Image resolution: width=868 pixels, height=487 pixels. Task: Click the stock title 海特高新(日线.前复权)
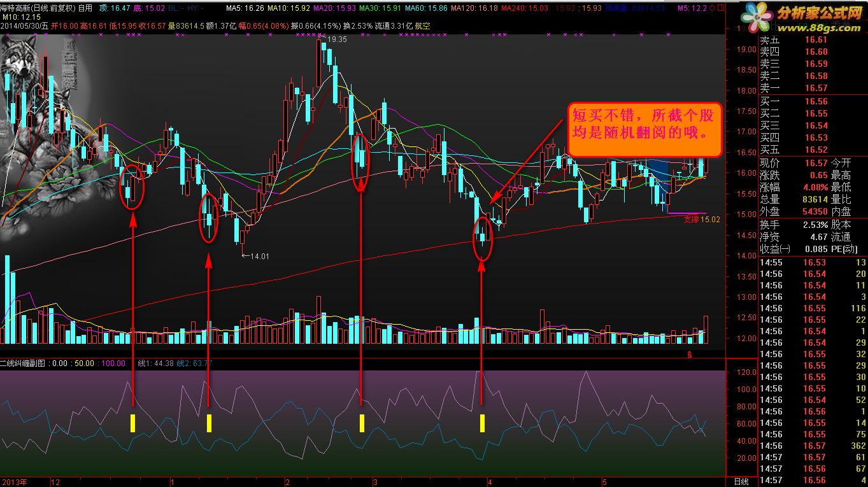38,9
